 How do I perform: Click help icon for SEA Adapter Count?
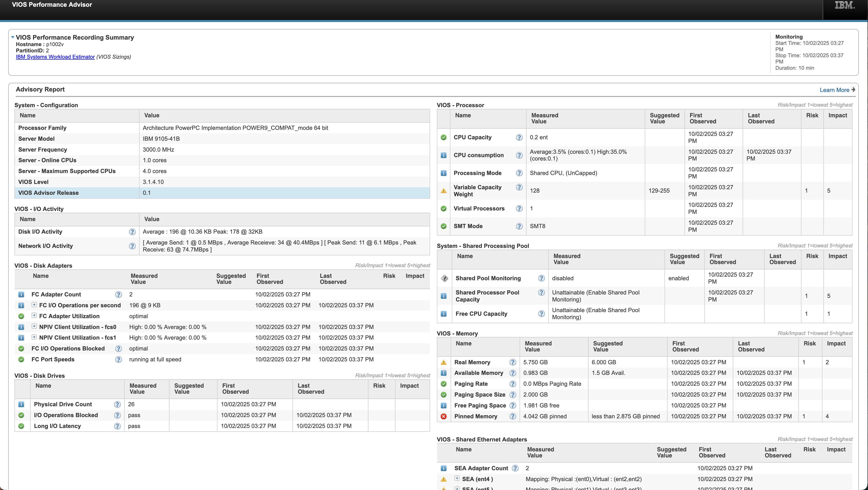pos(515,468)
